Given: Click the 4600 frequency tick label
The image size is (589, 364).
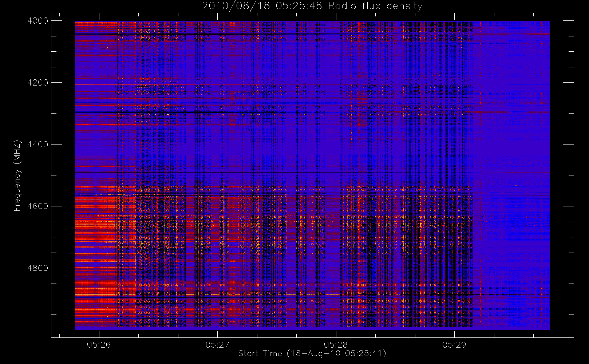Looking at the screenshot, I should (38, 206).
